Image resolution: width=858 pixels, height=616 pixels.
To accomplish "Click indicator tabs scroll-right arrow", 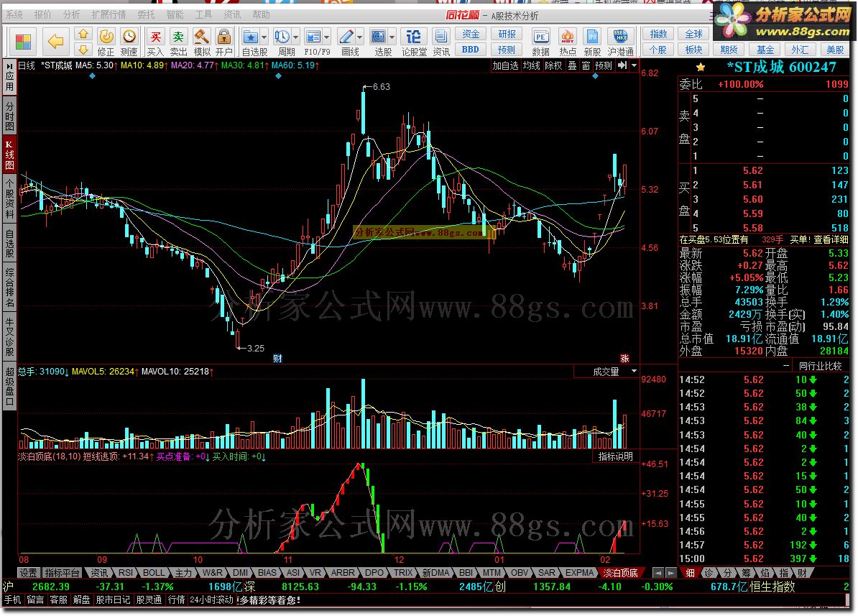I will (670, 573).
